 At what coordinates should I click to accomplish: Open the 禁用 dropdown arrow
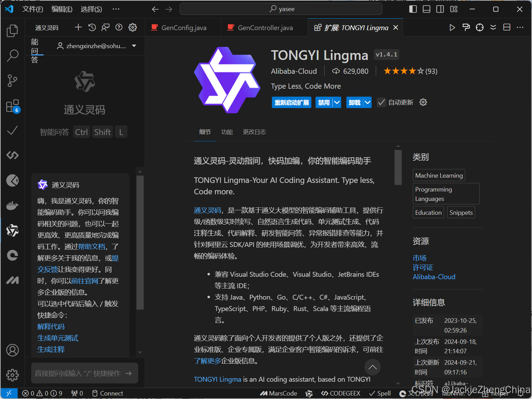point(337,102)
